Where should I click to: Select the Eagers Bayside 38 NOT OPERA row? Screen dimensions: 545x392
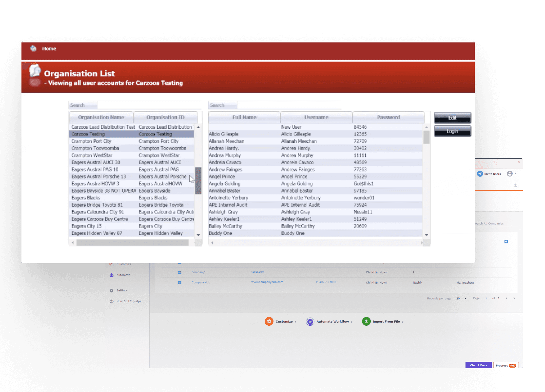[132, 191]
